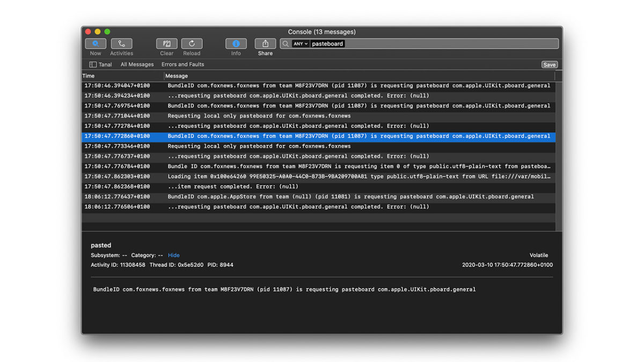Close the Console window with the red button
Screen dimensions: 644x362
[x=88, y=32]
